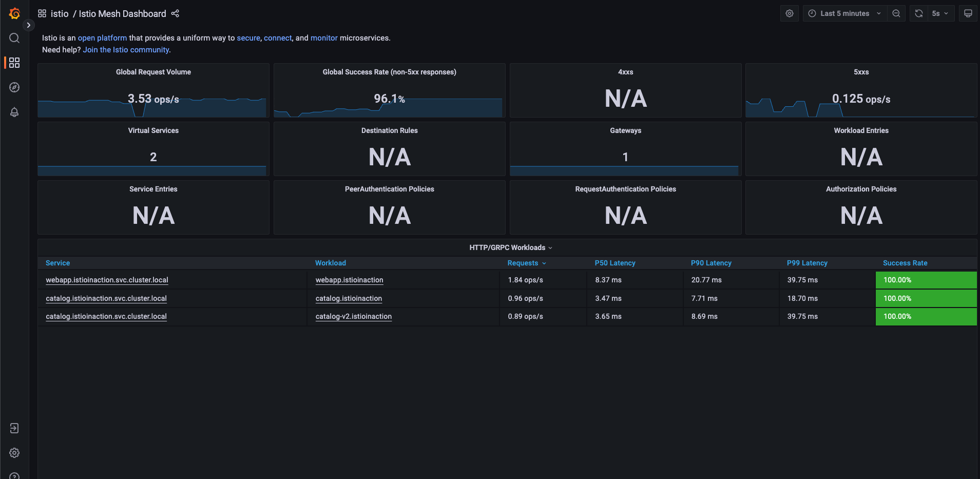Expand the sidebar with the arrow toggle

(x=29, y=25)
